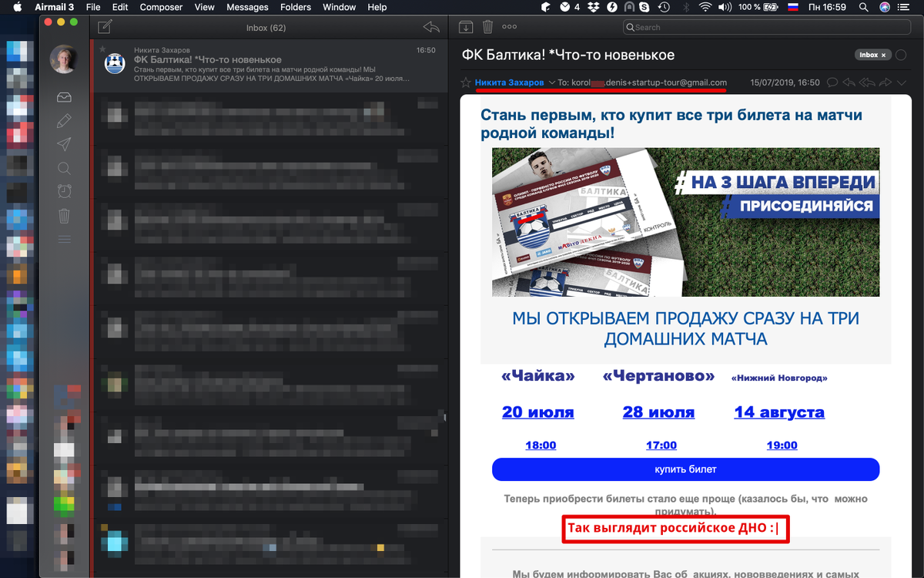Open the Composer menu
This screenshot has width=924, height=578.
coord(161,7)
